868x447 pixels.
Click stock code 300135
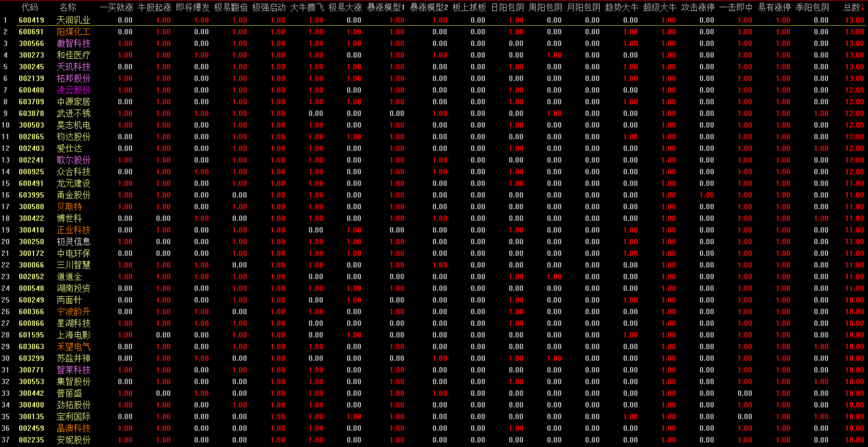click(31, 417)
